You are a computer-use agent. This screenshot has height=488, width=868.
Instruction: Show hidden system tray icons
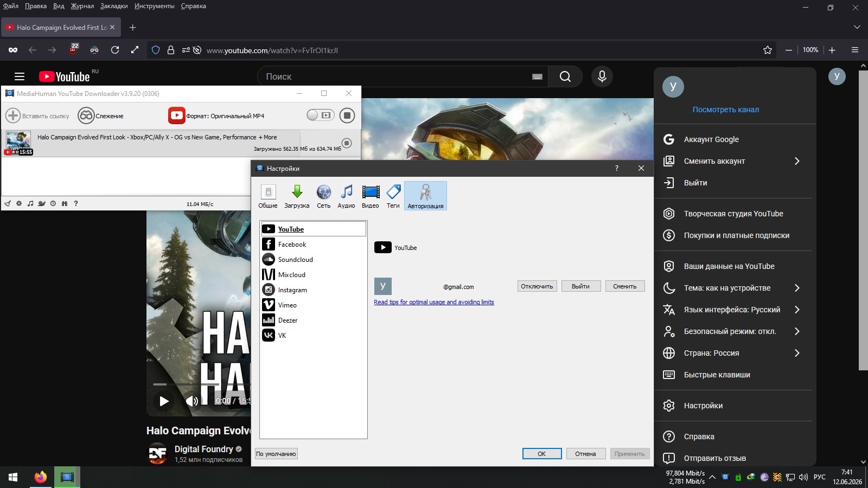[712, 477]
